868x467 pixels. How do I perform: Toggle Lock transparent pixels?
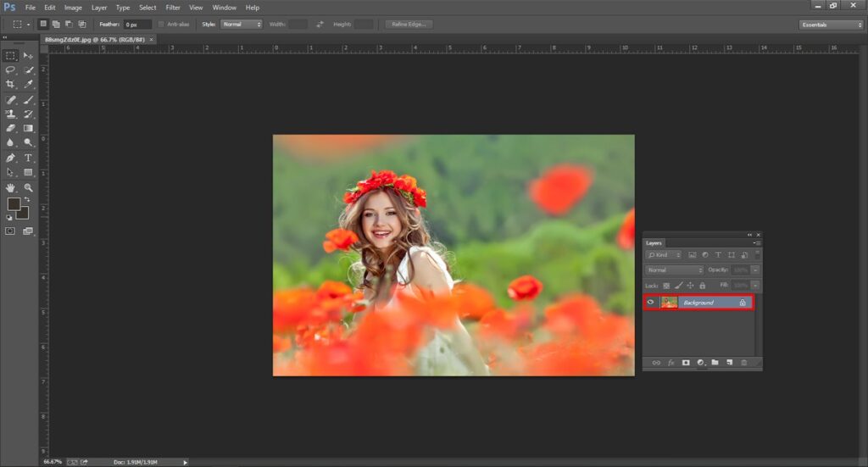666,286
